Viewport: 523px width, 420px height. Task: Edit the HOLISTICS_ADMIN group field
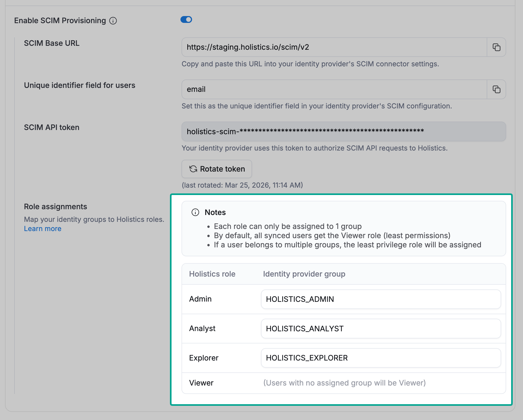(381, 299)
